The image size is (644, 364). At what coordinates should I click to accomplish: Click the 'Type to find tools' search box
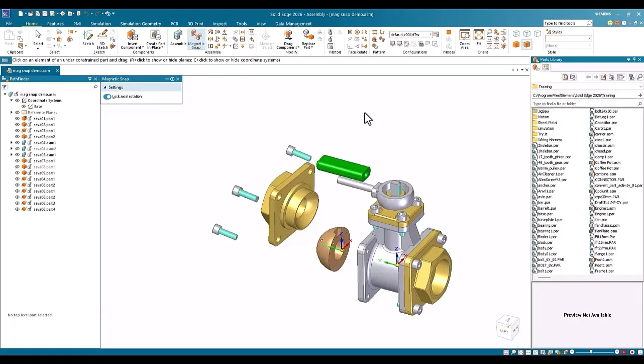[x=568, y=23]
